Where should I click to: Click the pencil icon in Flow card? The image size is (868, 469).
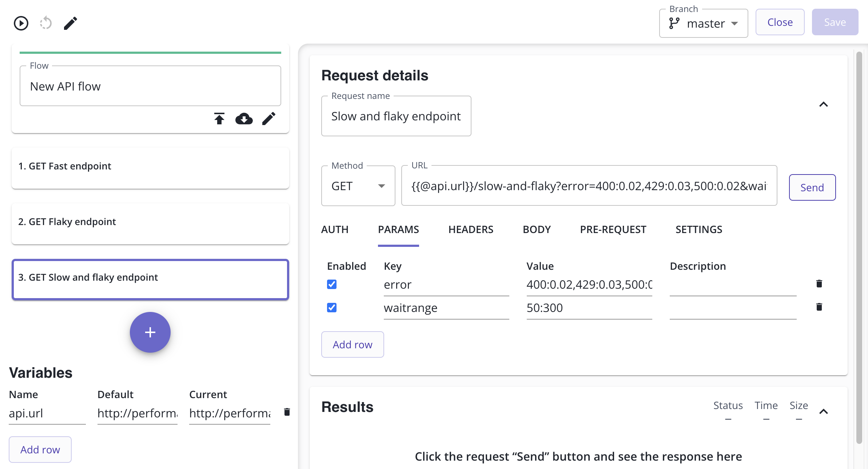pos(269,119)
